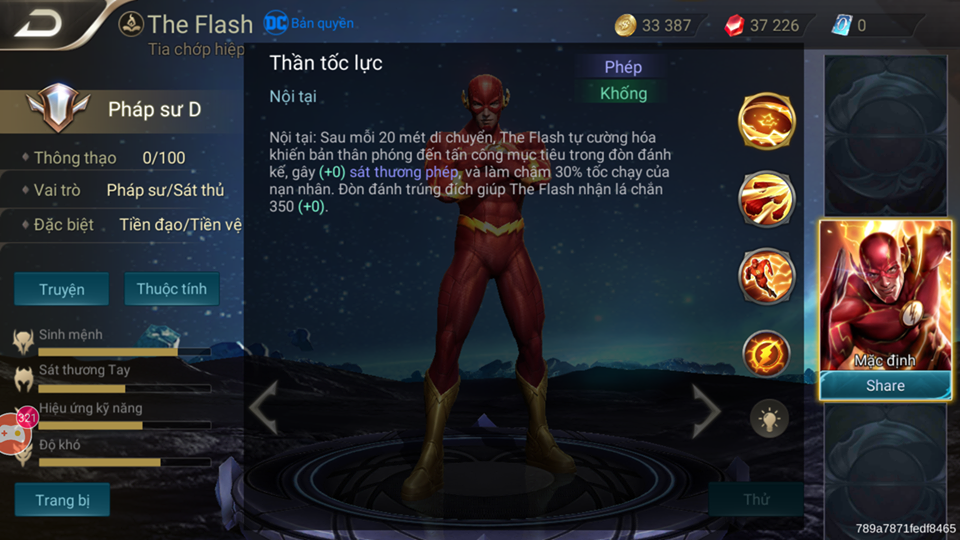Select the running Flash skill icon
Image resolution: width=960 pixels, height=540 pixels.
point(767,276)
